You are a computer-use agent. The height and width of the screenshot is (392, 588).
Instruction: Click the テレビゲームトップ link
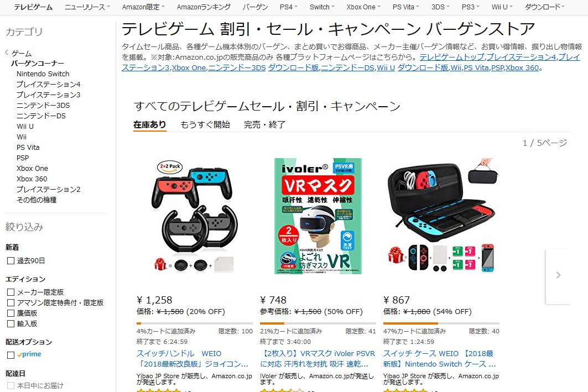[x=451, y=57]
